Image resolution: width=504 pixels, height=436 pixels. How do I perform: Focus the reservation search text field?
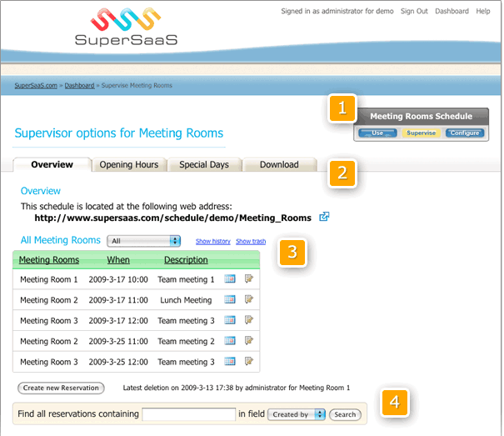tap(188, 414)
